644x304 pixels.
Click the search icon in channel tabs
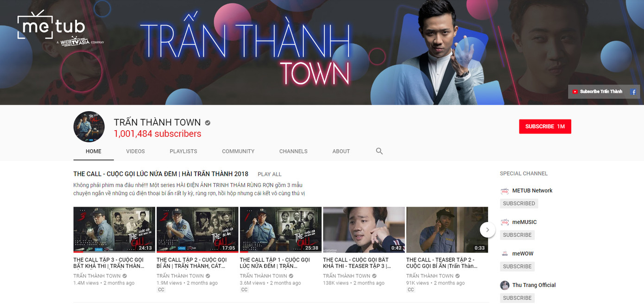pyautogui.click(x=379, y=151)
